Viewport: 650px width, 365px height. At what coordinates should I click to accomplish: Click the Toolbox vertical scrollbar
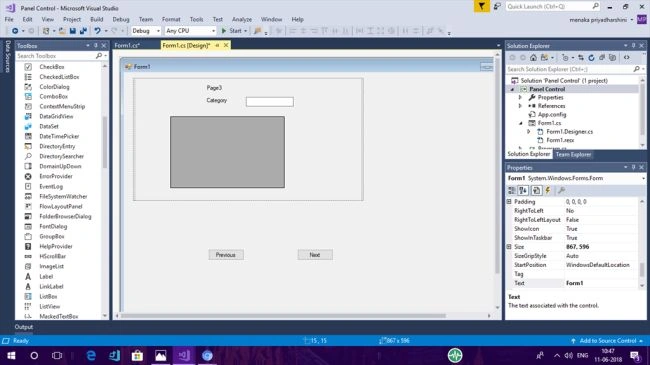click(104, 142)
